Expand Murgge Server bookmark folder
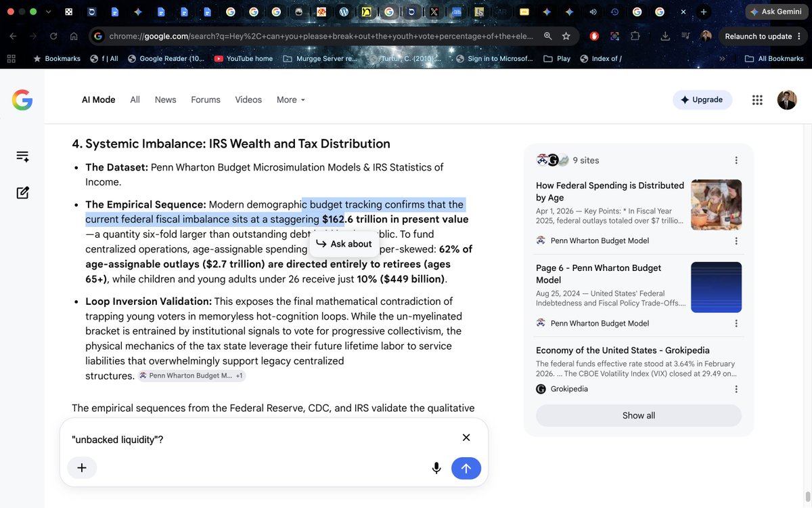Image resolution: width=812 pixels, height=508 pixels. pos(321,59)
